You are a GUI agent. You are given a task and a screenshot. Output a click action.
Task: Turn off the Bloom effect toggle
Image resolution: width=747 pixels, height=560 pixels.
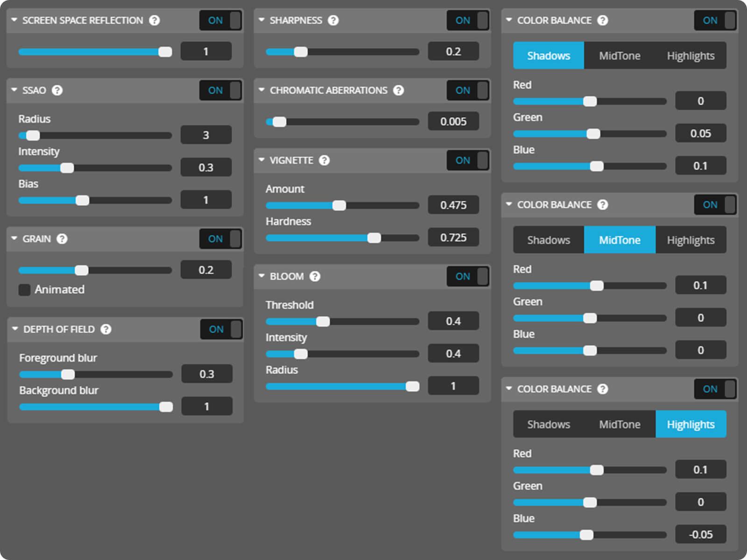point(468,276)
